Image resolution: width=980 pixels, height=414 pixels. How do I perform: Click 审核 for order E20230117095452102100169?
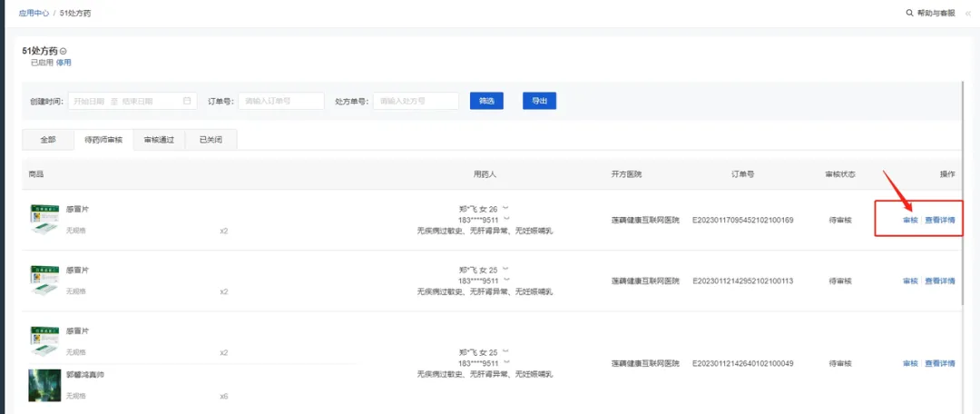(910, 220)
